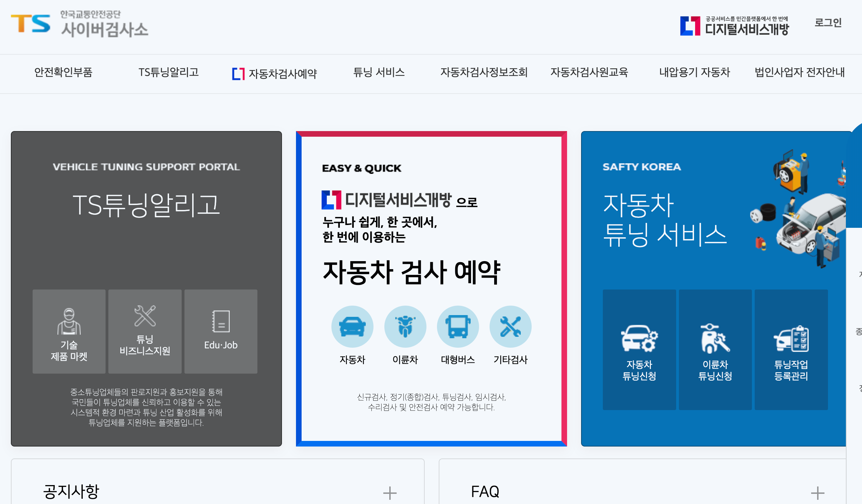Click the TS 사이버검사소 home logo
Screen dimensions: 862x504
[80, 25]
